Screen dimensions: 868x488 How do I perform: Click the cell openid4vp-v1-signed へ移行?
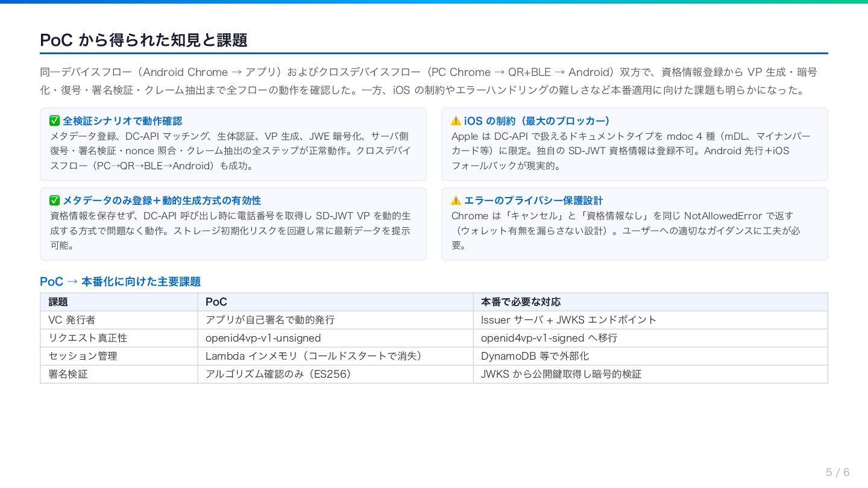(650, 338)
